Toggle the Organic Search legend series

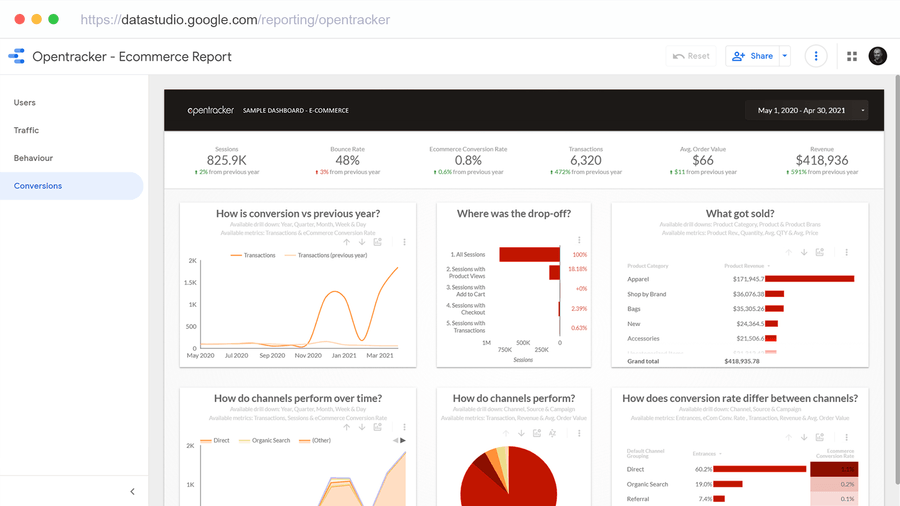pyautogui.click(x=265, y=440)
